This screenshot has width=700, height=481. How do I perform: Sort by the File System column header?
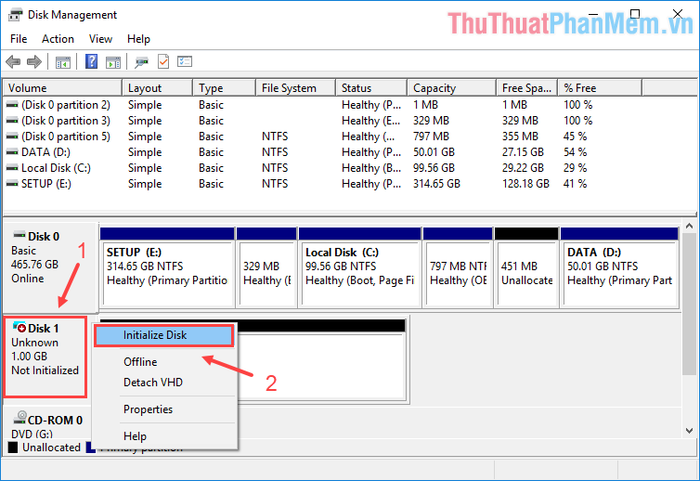[x=296, y=88]
